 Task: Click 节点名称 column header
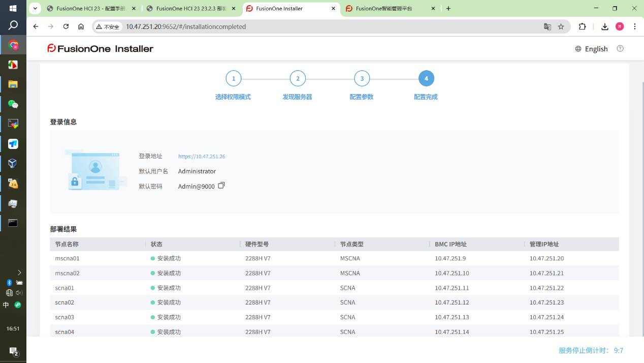click(x=67, y=244)
